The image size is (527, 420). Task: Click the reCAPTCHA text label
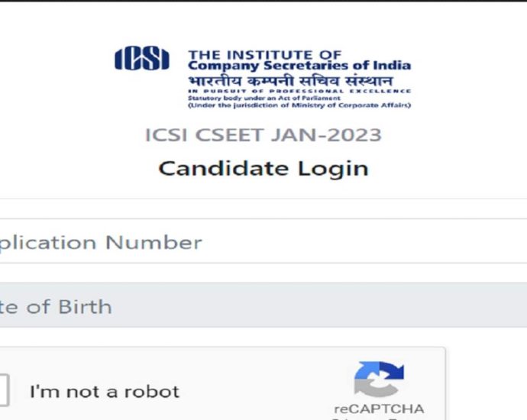[379, 409]
